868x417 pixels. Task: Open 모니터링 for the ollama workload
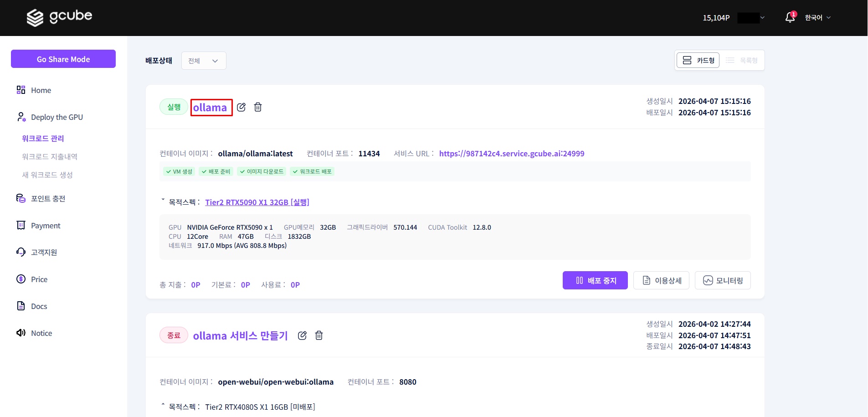[723, 280]
